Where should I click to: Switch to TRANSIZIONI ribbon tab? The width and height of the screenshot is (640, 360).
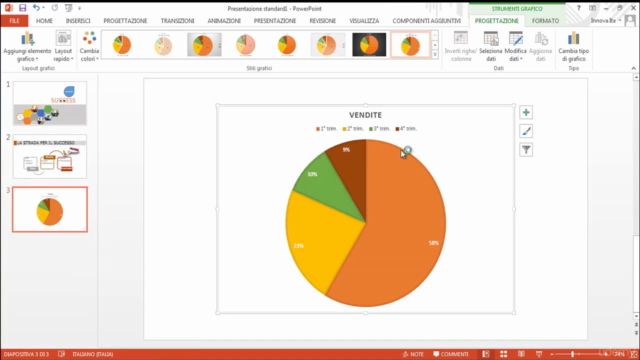(178, 20)
